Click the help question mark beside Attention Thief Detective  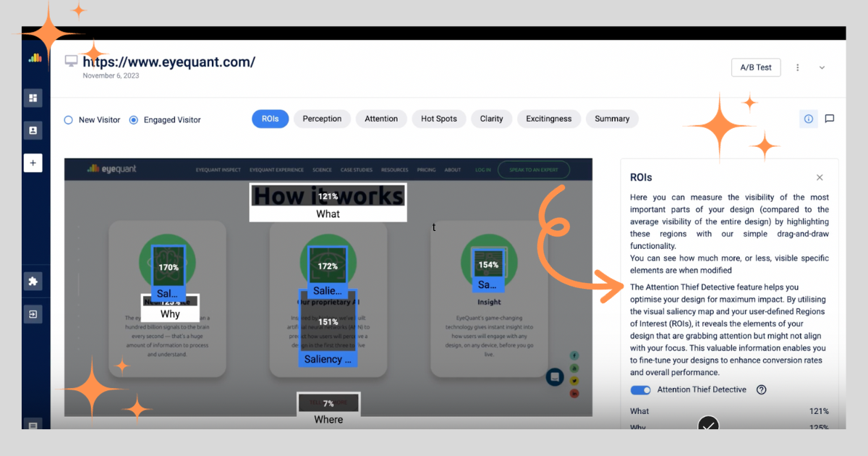(x=761, y=389)
